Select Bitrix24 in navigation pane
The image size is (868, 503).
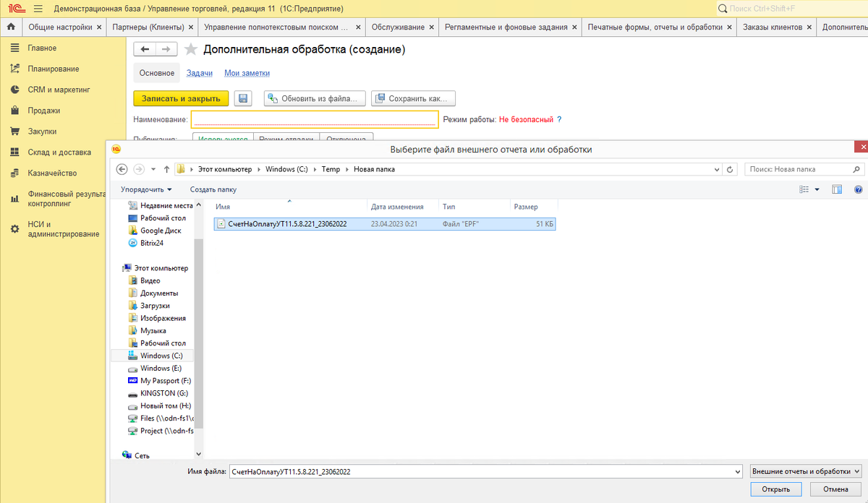(x=152, y=243)
